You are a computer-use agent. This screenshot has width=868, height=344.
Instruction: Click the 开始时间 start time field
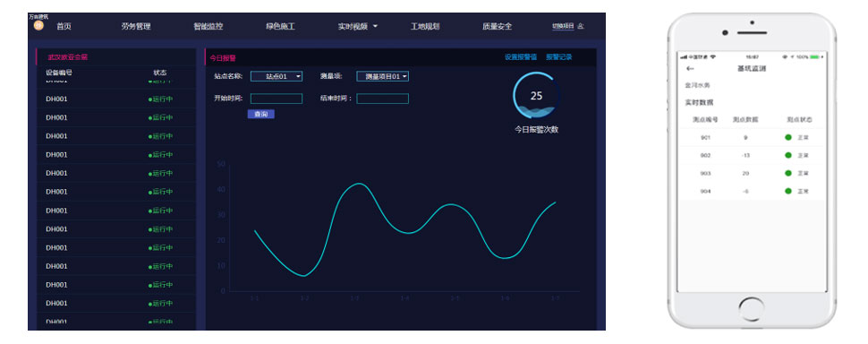(277, 99)
